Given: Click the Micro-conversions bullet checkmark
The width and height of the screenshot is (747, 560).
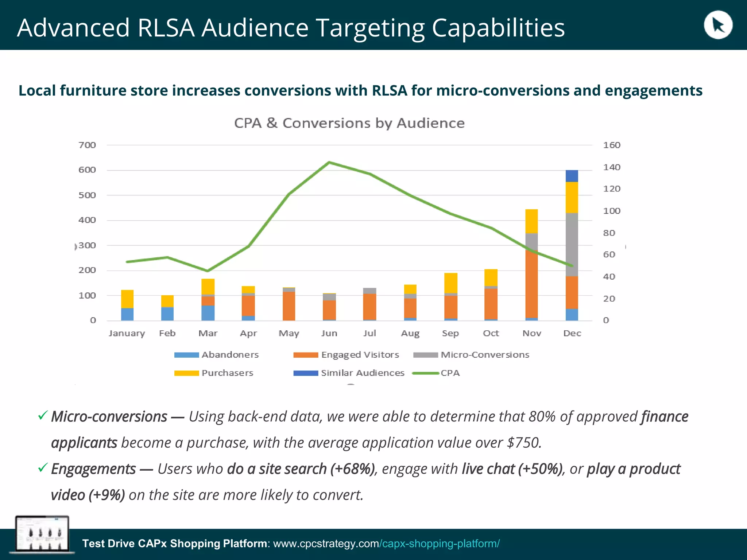Looking at the screenshot, I should point(43,415).
